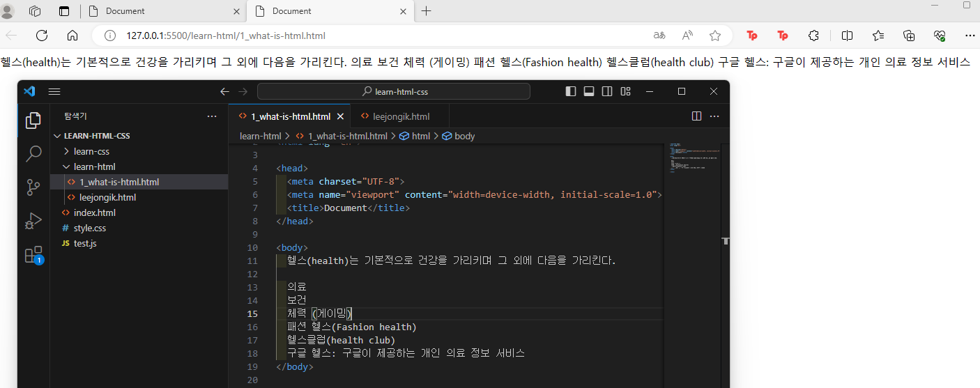Expand the learn-css folder
This screenshot has height=388, width=980.
[x=91, y=151]
